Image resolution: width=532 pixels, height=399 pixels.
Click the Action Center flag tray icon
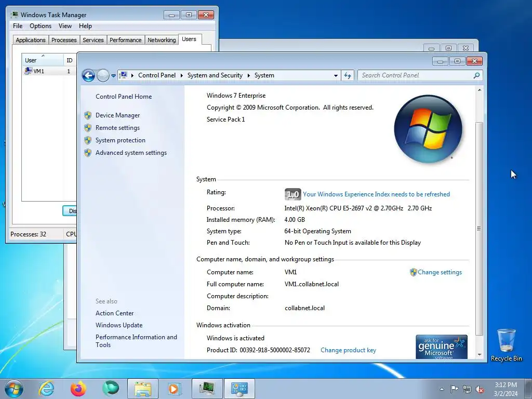[x=454, y=389]
